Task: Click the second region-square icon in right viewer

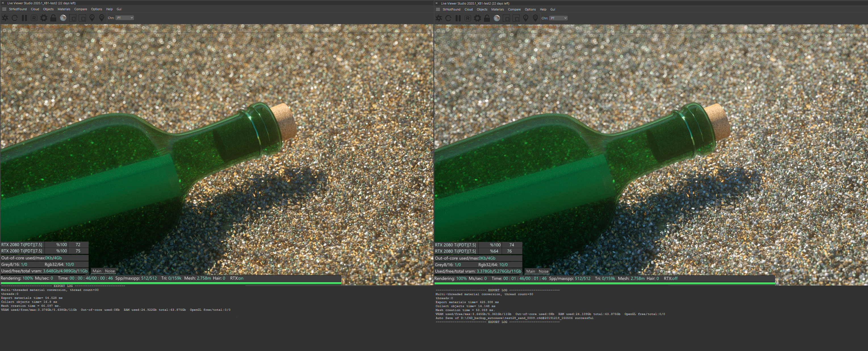Action: point(516,18)
